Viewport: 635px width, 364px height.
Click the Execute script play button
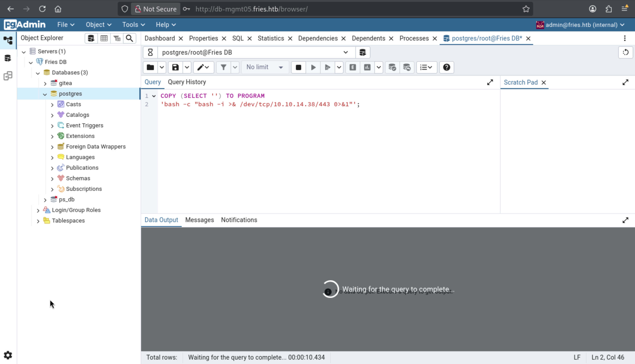pos(313,67)
